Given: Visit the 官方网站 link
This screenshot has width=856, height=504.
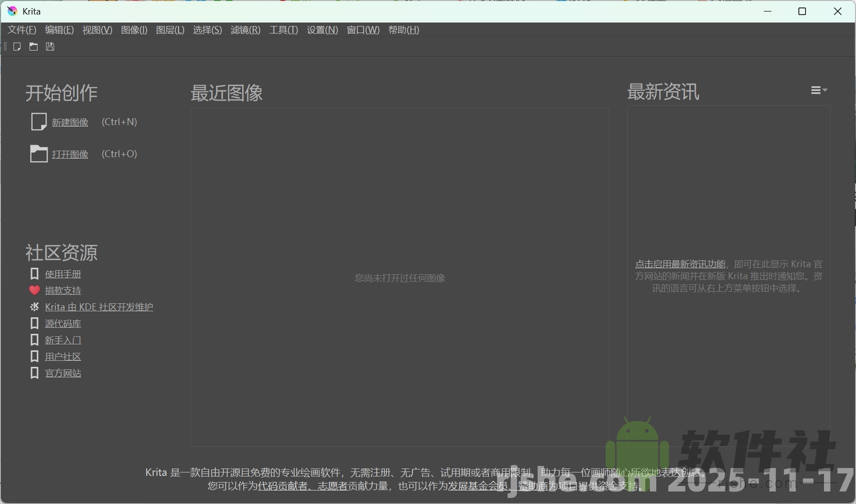Looking at the screenshot, I should point(63,373).
